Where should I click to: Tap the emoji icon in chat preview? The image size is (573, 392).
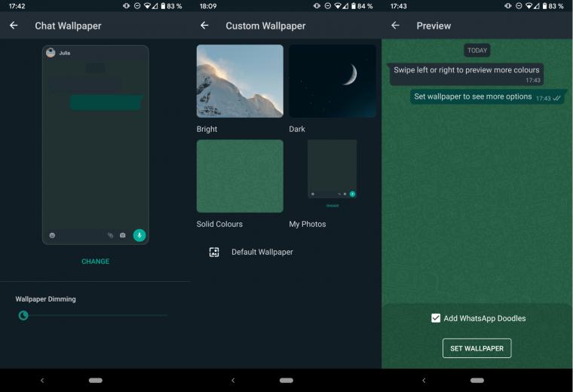coord(52,235)
